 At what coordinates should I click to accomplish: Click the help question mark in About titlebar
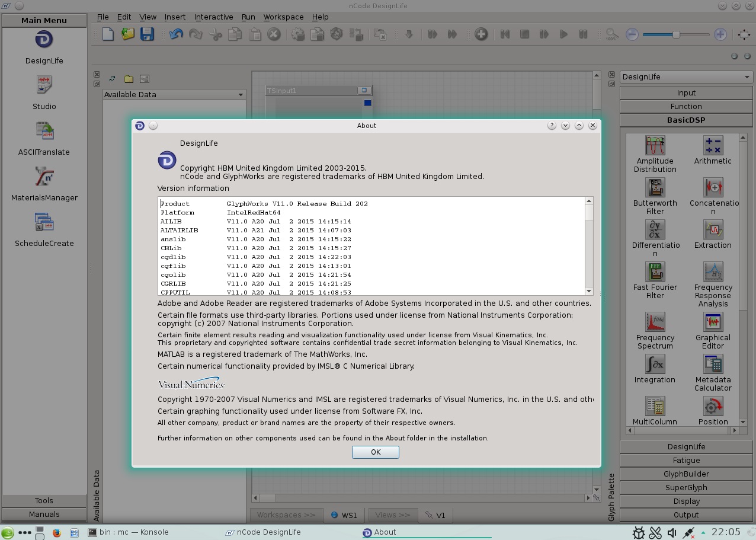click(552, 126)
